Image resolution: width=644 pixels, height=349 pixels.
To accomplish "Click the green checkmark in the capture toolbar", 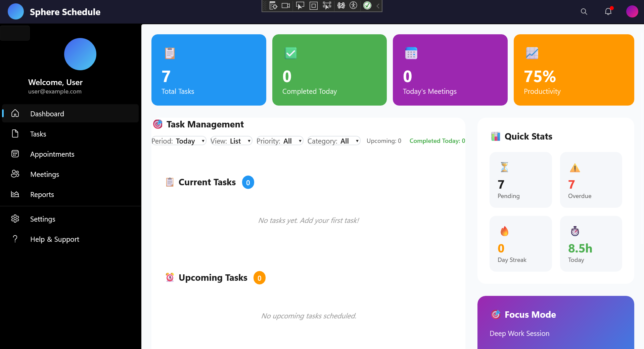I will (x=367, y=5).
